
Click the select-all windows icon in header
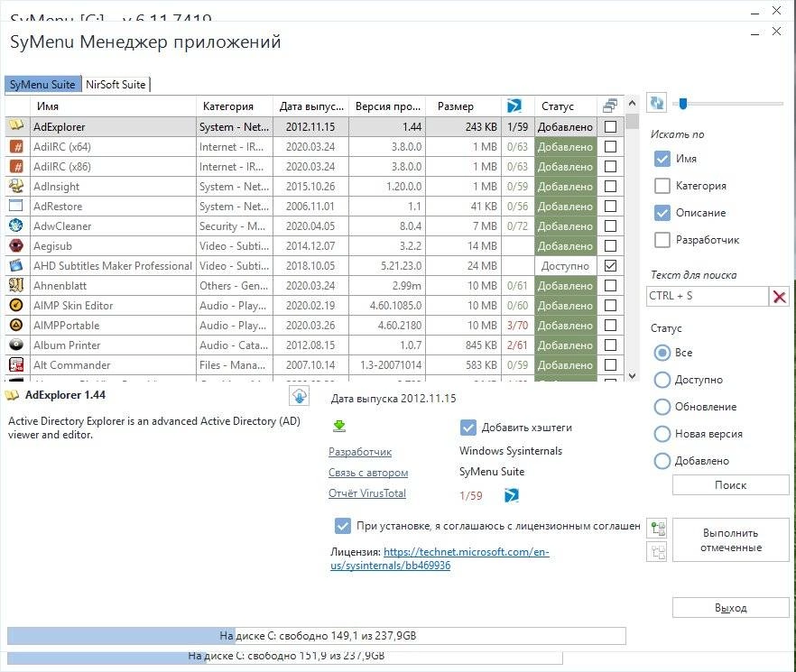pos(610,106)
